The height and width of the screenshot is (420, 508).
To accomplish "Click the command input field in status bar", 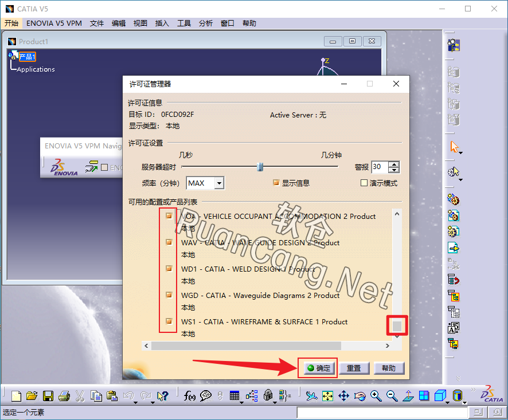I will point(382,412).
